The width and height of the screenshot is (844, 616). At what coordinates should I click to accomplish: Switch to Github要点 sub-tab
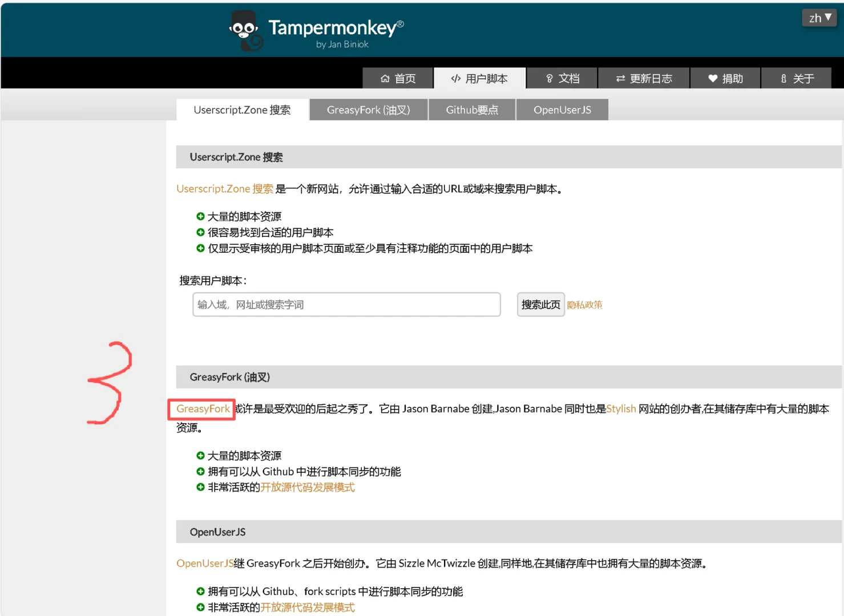click(472, 110)
